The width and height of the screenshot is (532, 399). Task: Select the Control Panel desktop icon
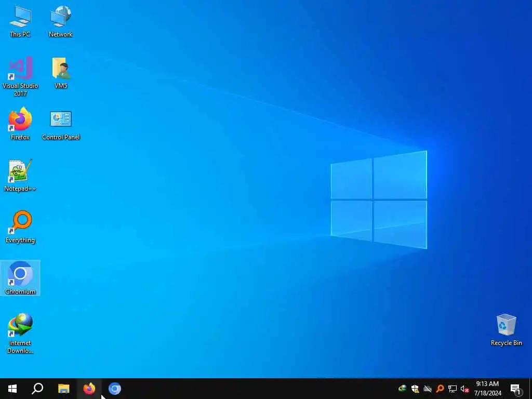coord(61,125)
